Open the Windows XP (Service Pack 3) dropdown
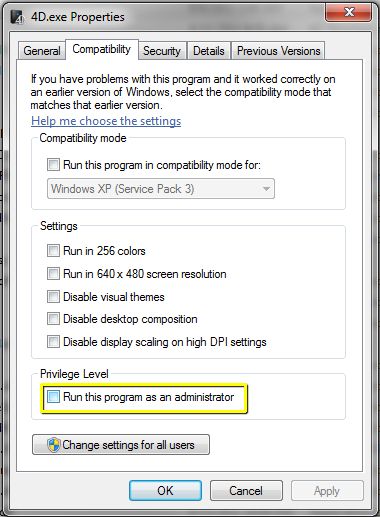The height and width of the screenshot is (517, 380). 161,189
